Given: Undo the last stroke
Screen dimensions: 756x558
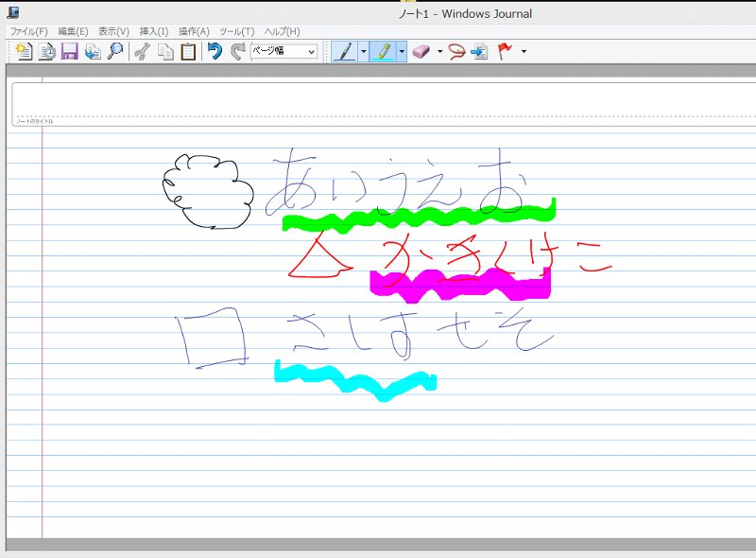Looking at the screenshot, I should coord(215,52).
